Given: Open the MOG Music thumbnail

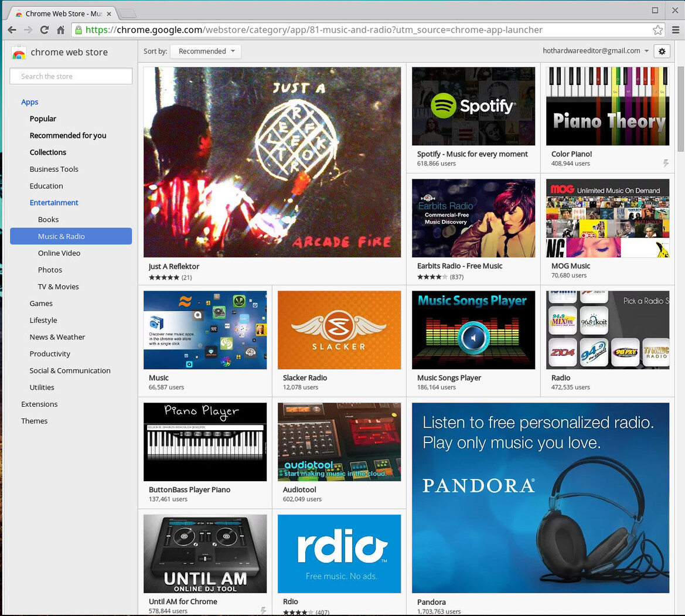Looking at the screenshot, I should coord(608,218).
